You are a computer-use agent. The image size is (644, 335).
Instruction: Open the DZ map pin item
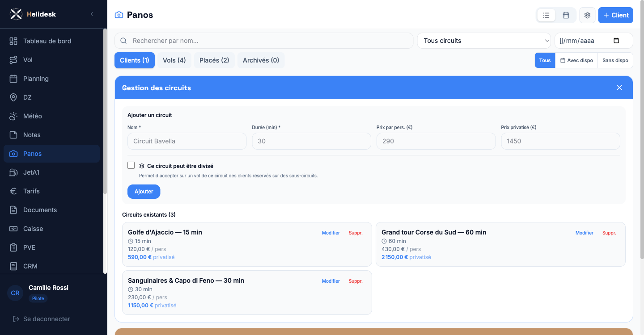(x=51, y=97)
